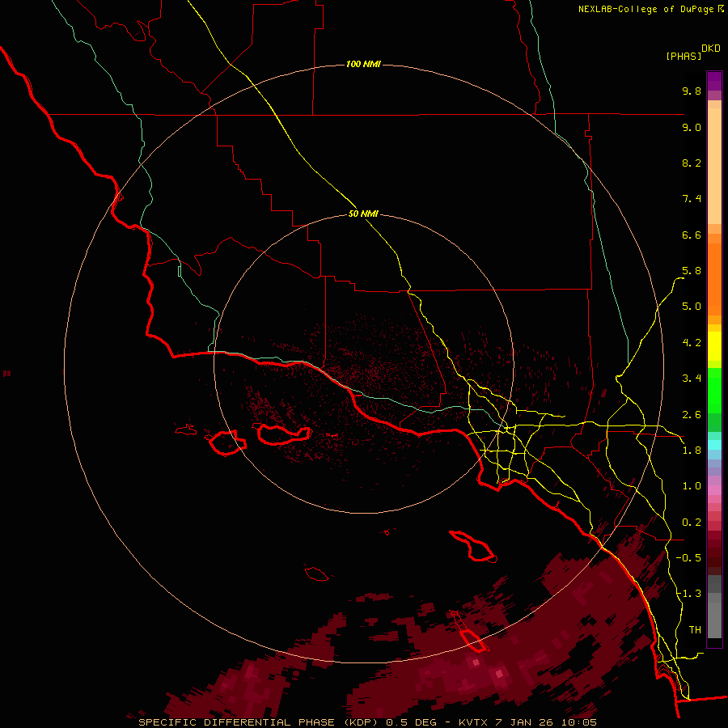The image size is (728, 728).
Task: Click the 2.6 color scale value
Action: pos(692,415)
